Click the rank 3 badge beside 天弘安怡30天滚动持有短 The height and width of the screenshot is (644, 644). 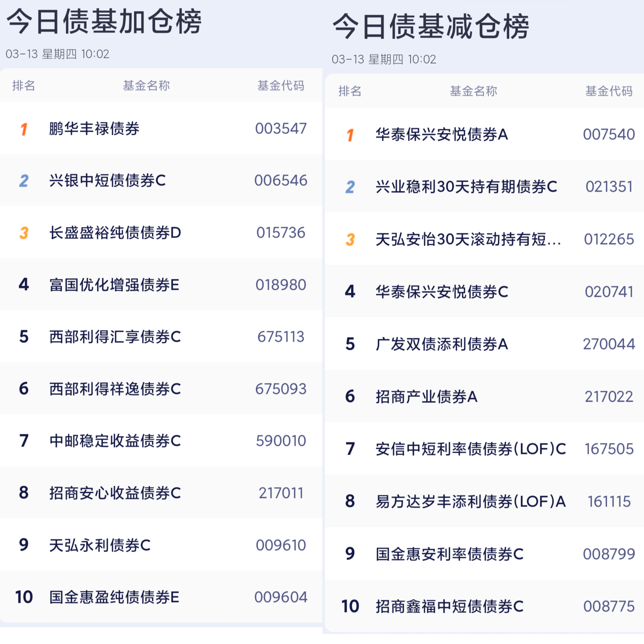(x=350, y=239)
